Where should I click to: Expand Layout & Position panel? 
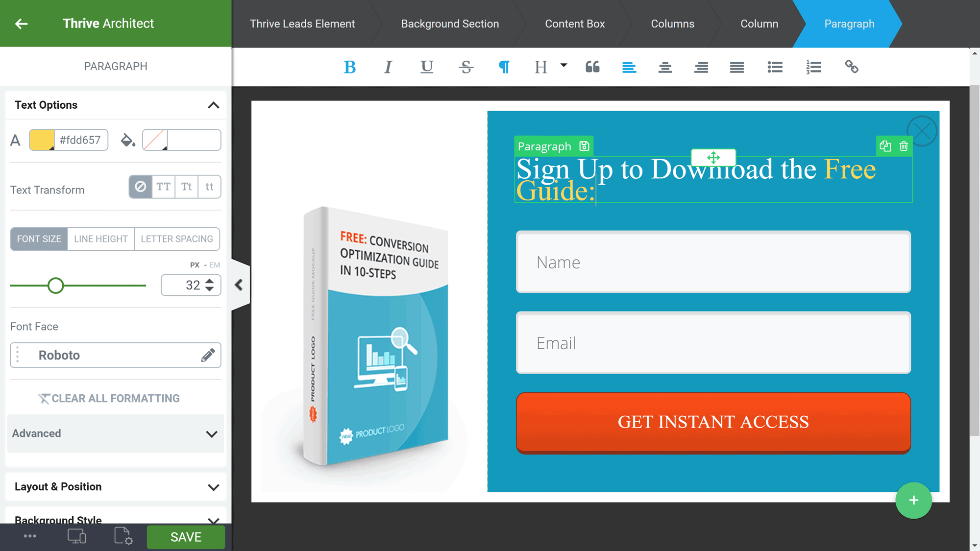click(x=116, y=487)
